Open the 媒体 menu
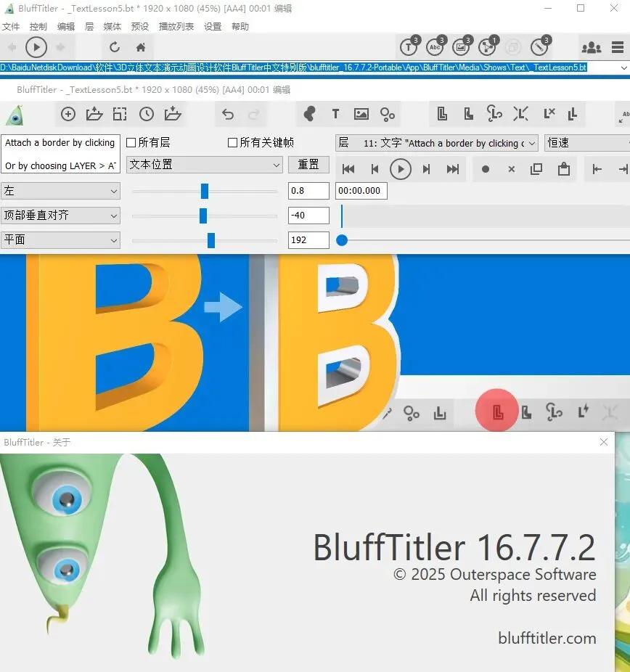630x672 pixels. click(112, 27)
